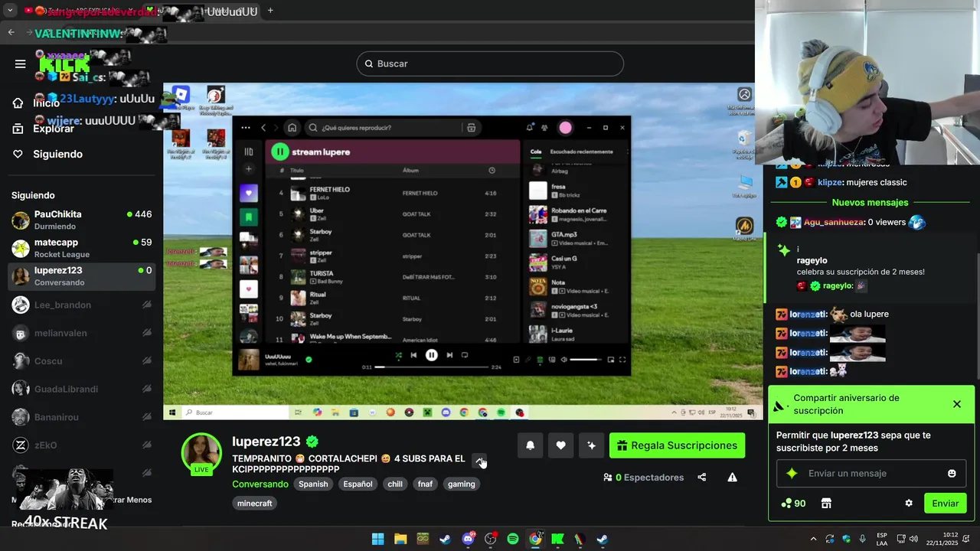Screen dimensions: 980x551
Task: Open the chat shop icon
Action: point(826,504)
